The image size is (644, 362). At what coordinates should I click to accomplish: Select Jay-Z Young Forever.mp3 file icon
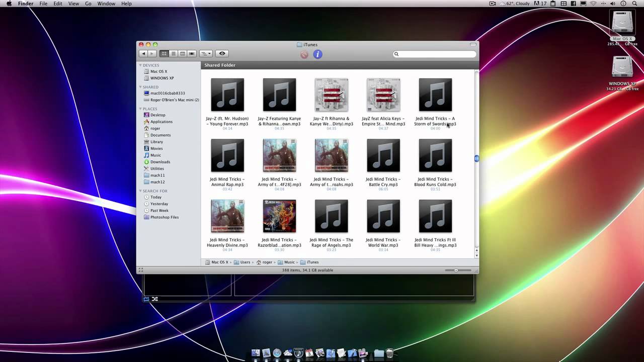click(227, 95)
